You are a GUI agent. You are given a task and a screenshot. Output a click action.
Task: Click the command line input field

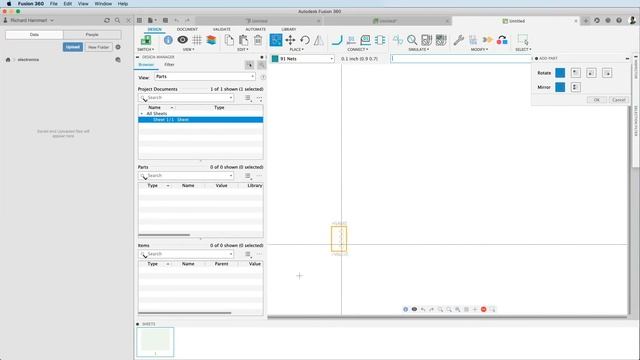(461, 59)
